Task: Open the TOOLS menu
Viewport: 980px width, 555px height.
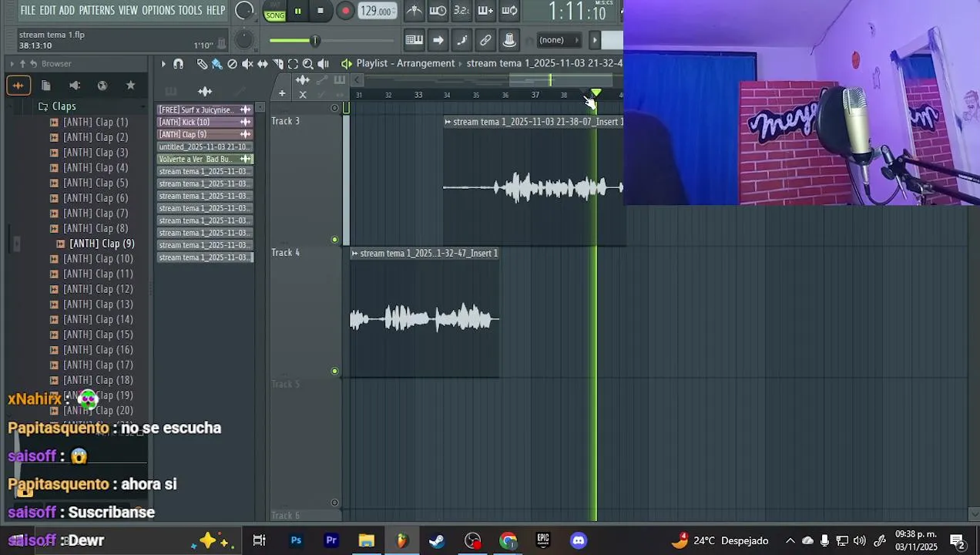Action: coord(190,10)
